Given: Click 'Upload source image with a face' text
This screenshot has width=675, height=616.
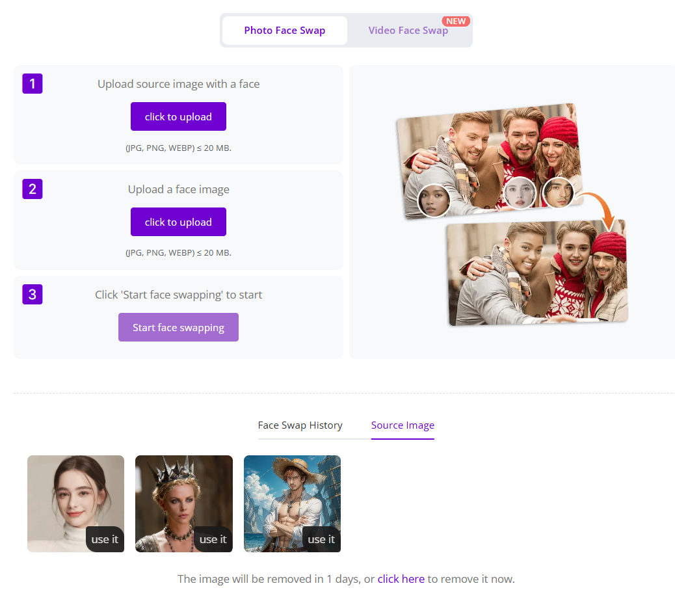Looking at the screenshot, I should tap(178, 84).
